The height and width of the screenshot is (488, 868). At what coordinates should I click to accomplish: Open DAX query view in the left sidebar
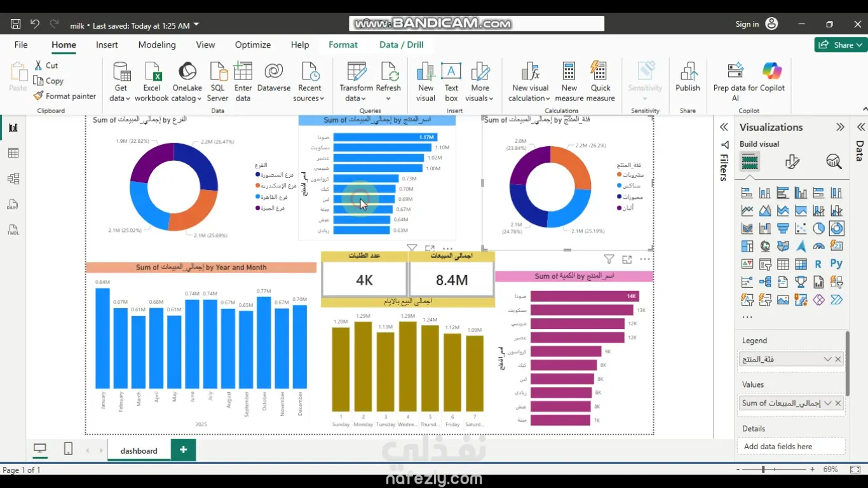pos(13,205)
